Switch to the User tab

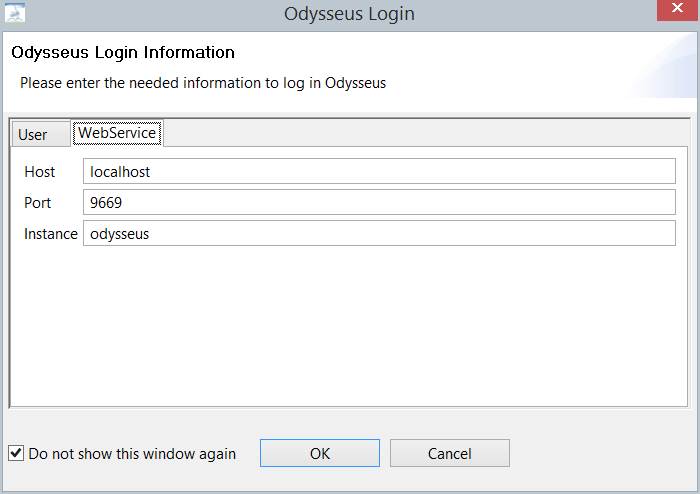click(33, 134)
